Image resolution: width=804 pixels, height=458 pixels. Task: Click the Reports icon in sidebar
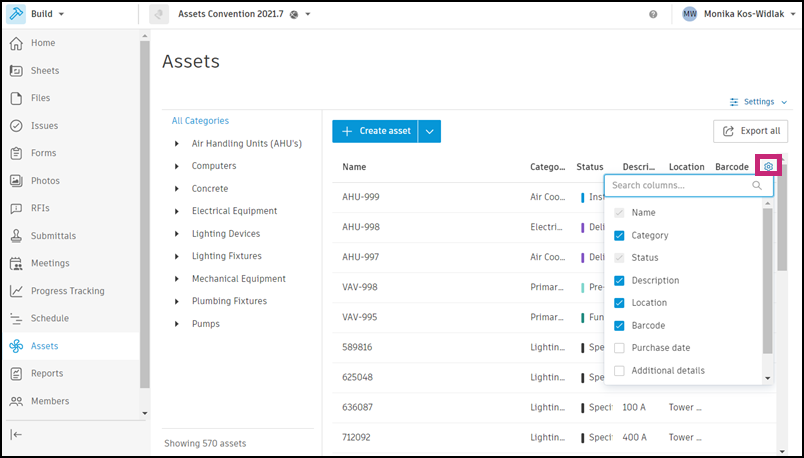16,373
